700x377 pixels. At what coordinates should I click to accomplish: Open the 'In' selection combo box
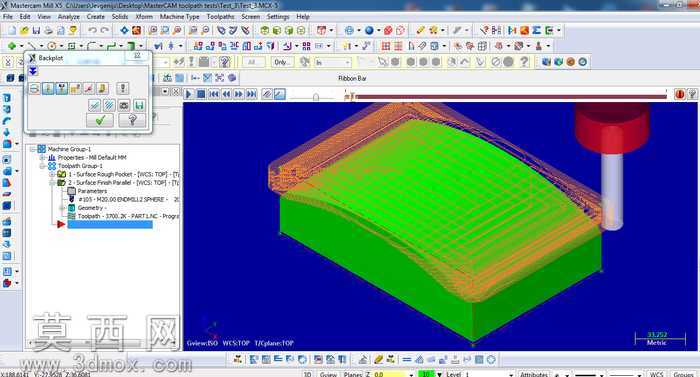pyautogui.click(x=333, y=63)
